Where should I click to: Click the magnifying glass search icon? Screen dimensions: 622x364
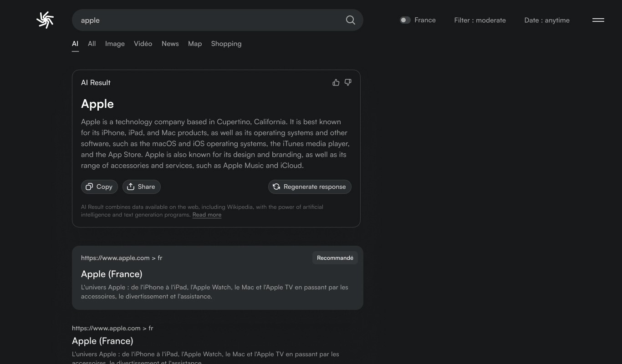(x=350, y=20)
